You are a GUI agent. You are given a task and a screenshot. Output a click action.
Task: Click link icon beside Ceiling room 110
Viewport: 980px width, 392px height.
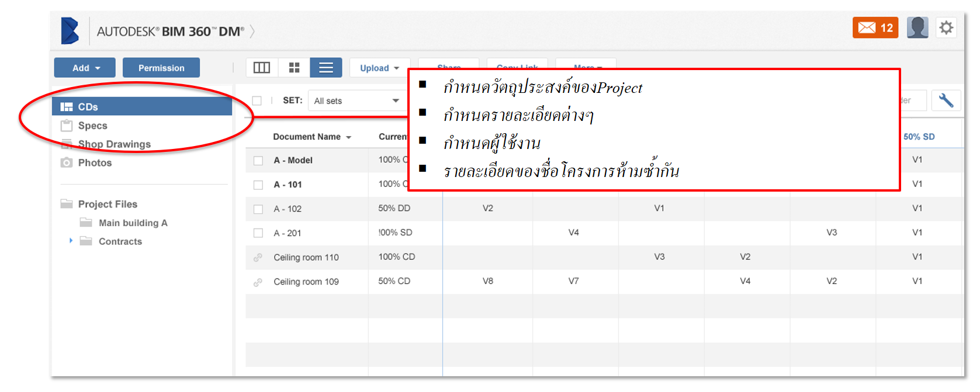pyautogui.click(x=258, y=258)
